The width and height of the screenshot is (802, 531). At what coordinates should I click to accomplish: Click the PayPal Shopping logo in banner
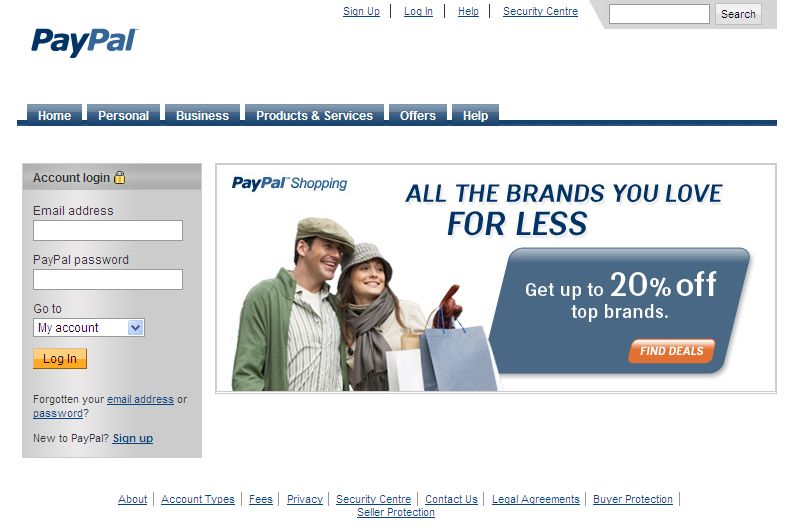pyautogui.click(x=289, y=183)
